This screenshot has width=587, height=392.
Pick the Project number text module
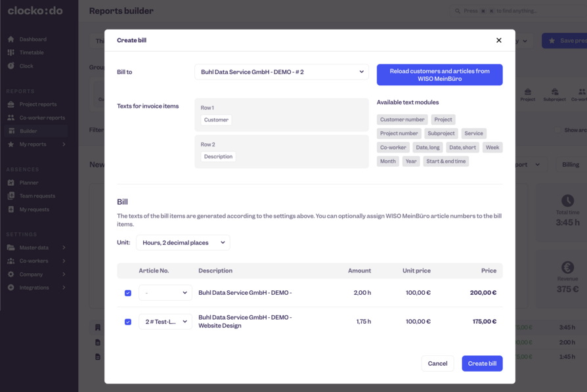[x=399, y=133]
